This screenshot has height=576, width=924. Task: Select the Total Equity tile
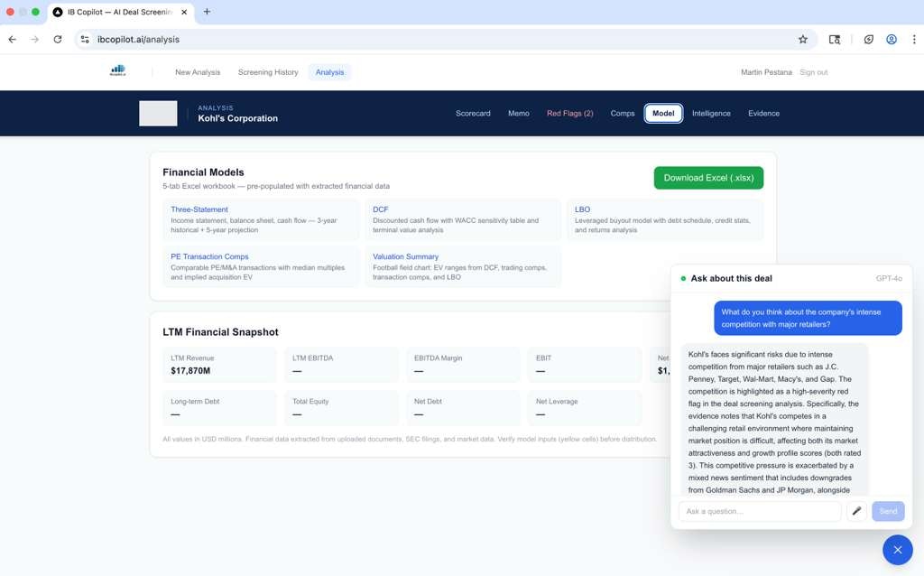341,408
